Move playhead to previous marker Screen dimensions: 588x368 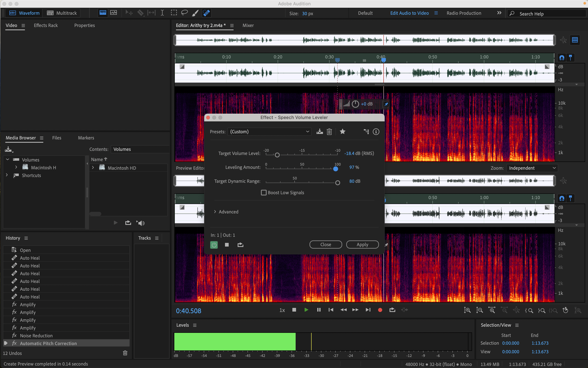(331, 310)
